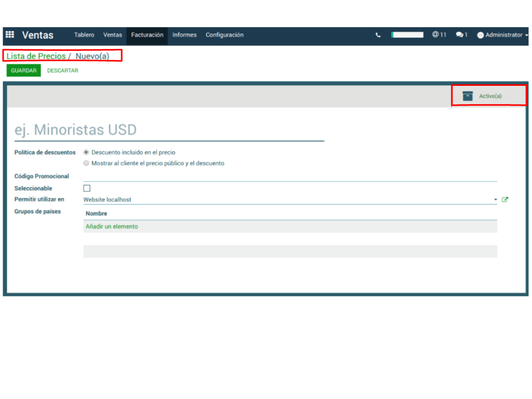Select 'Descuento incluido en el precio' option
532x399 pixels.
pyautogui.click(x=86, y=152)
